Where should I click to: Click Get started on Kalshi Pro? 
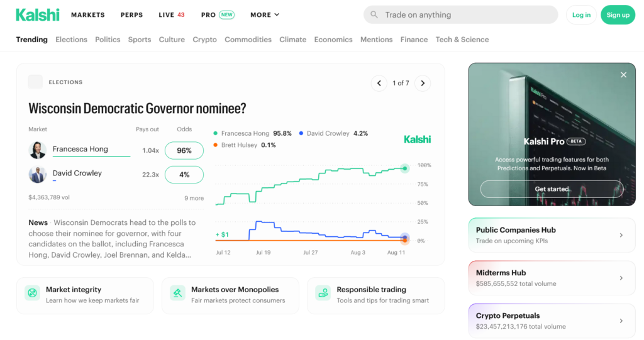(x=552, y=189)
